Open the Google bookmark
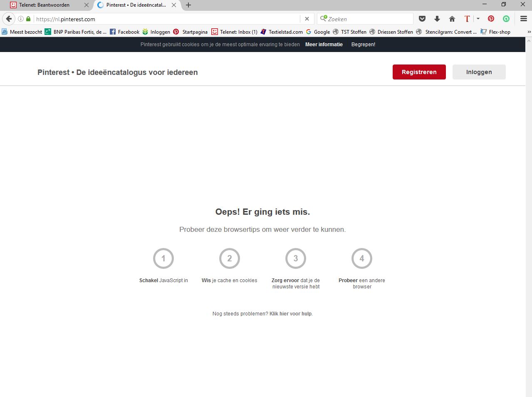 click(318, 32)
